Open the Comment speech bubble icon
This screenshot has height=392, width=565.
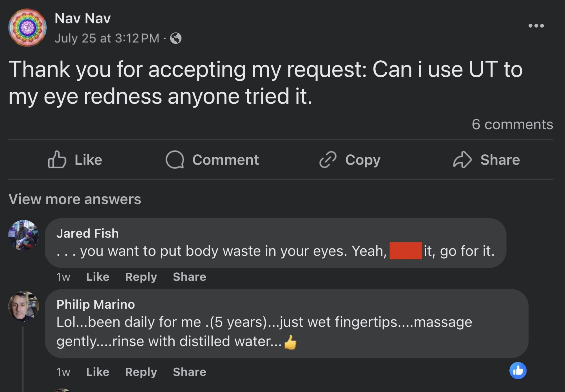(x=175, y=160)
